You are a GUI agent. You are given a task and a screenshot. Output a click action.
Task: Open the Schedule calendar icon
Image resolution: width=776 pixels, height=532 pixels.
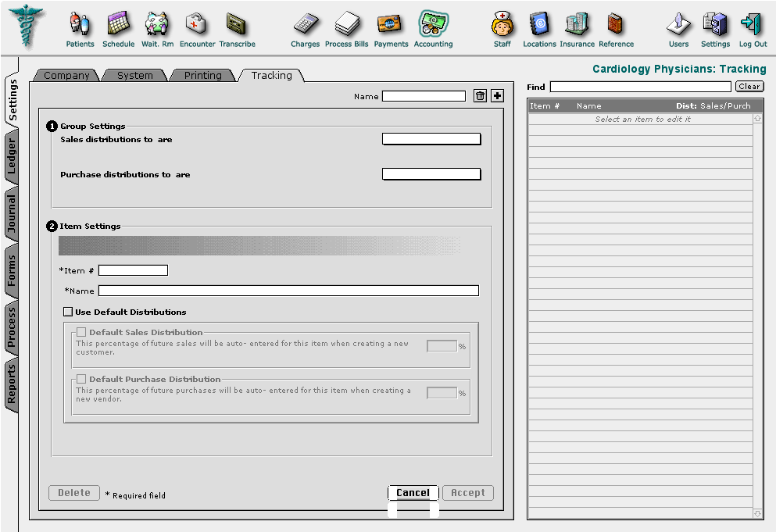click(118, 24)
